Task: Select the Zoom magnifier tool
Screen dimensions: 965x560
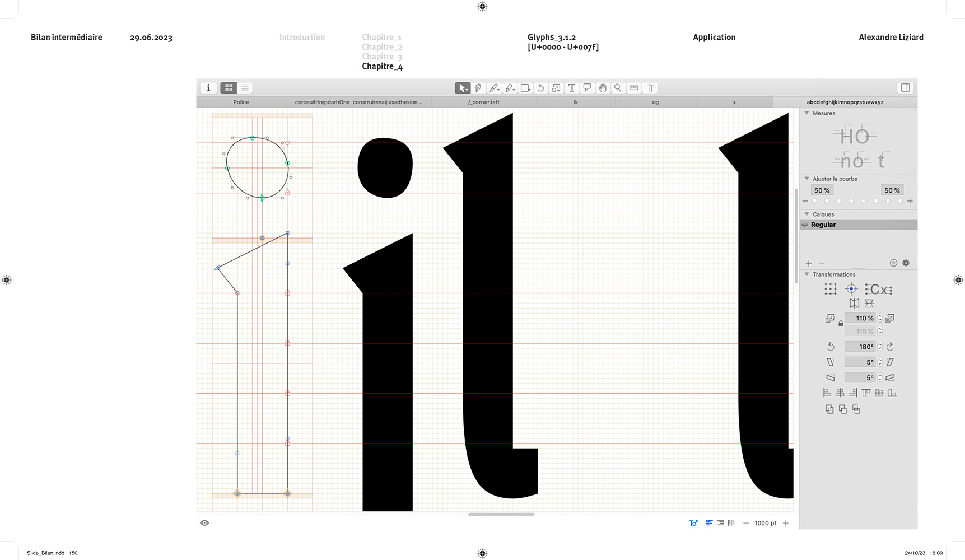Action: click(x=618, y=88)
